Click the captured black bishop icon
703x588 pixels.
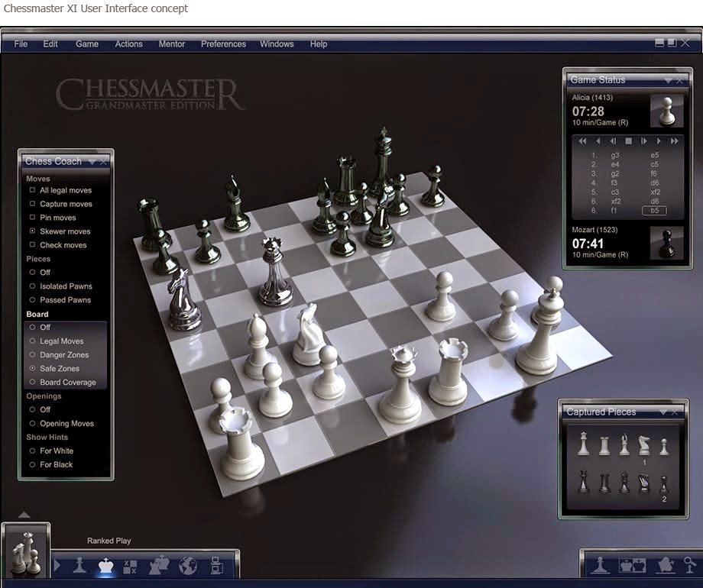tap(624, 482)
